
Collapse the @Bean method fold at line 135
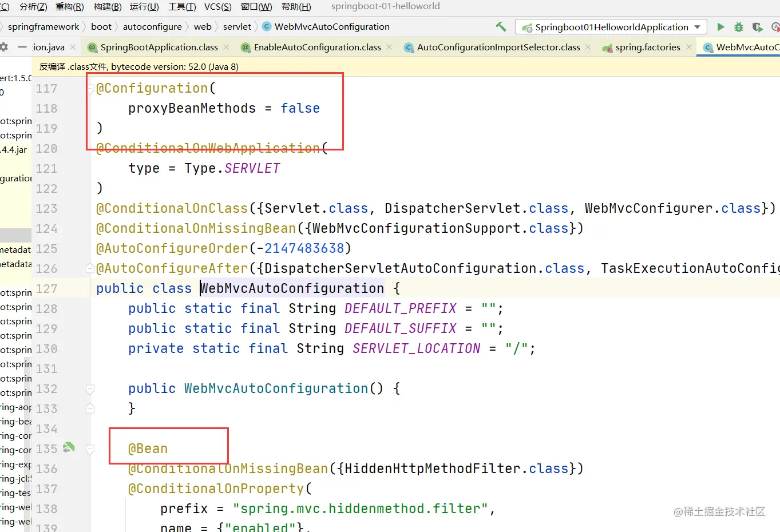pos(90,449)
